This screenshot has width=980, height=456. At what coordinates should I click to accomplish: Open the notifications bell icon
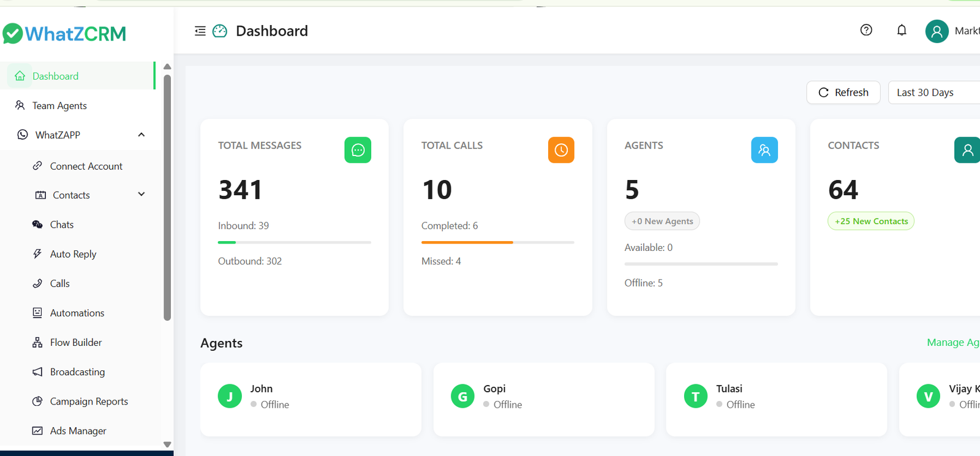(902, 30)
